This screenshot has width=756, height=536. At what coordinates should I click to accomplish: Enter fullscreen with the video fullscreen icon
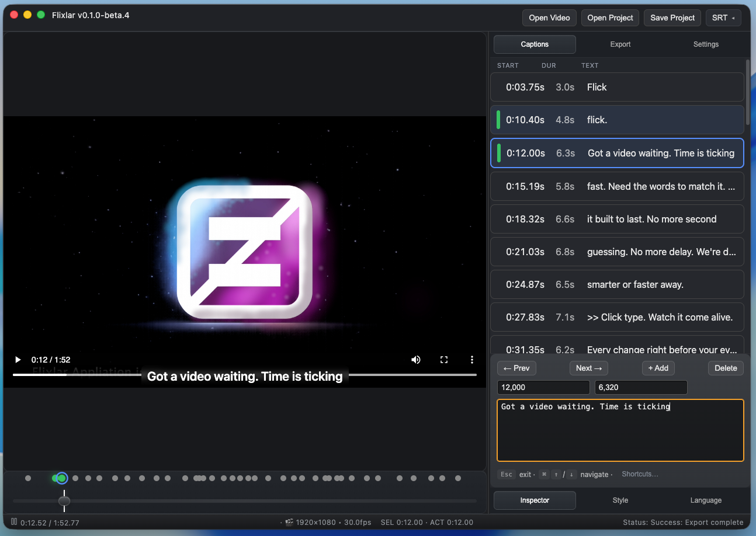point(444,360)
